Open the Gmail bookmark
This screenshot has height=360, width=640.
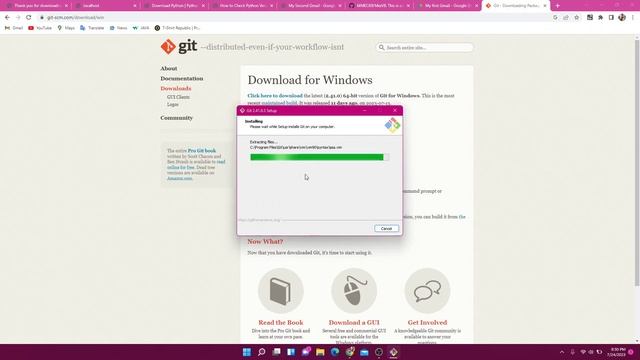(x=14, y=28)
